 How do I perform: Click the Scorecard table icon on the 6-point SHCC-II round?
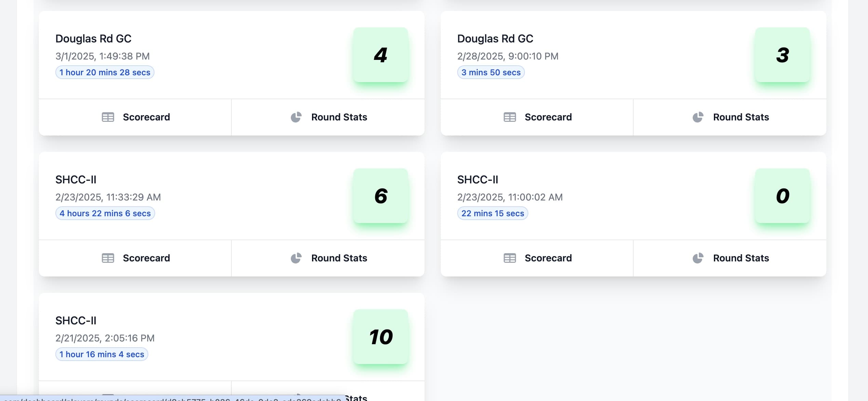point(108,258)
